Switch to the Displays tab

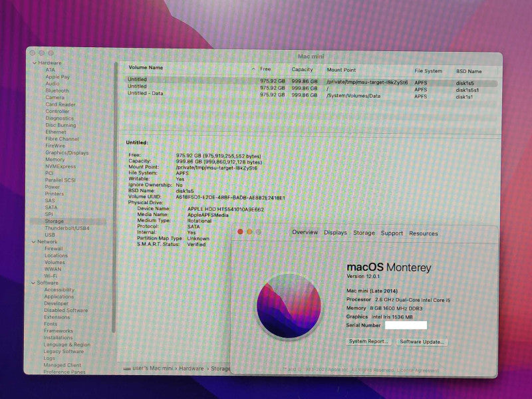336,232
